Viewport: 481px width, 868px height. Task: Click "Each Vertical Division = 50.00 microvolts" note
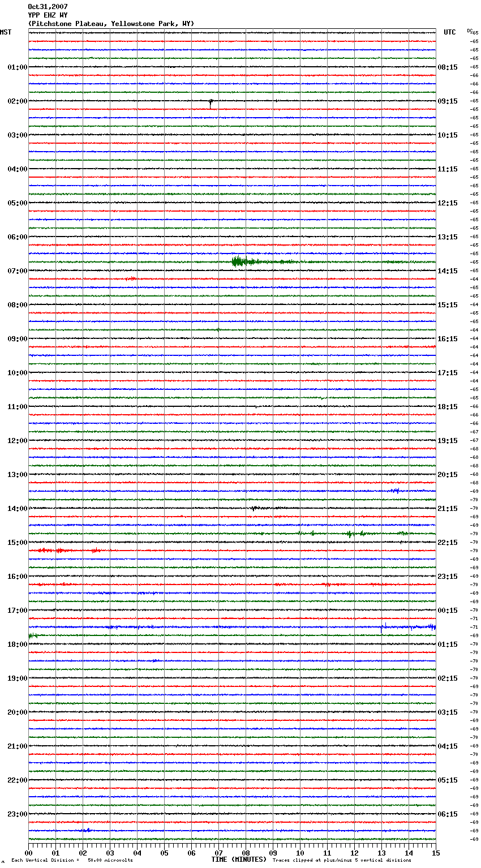pos(72,860)
